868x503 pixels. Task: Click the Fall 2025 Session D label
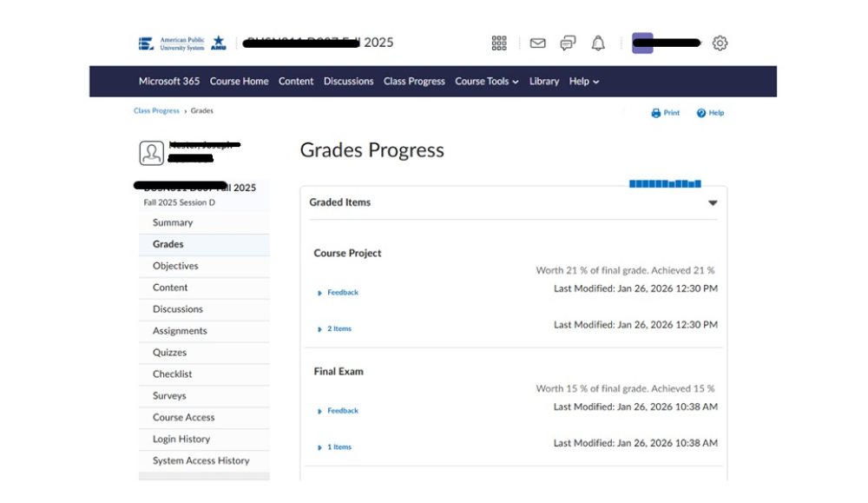pyautogui.click(x=180, y=202)
